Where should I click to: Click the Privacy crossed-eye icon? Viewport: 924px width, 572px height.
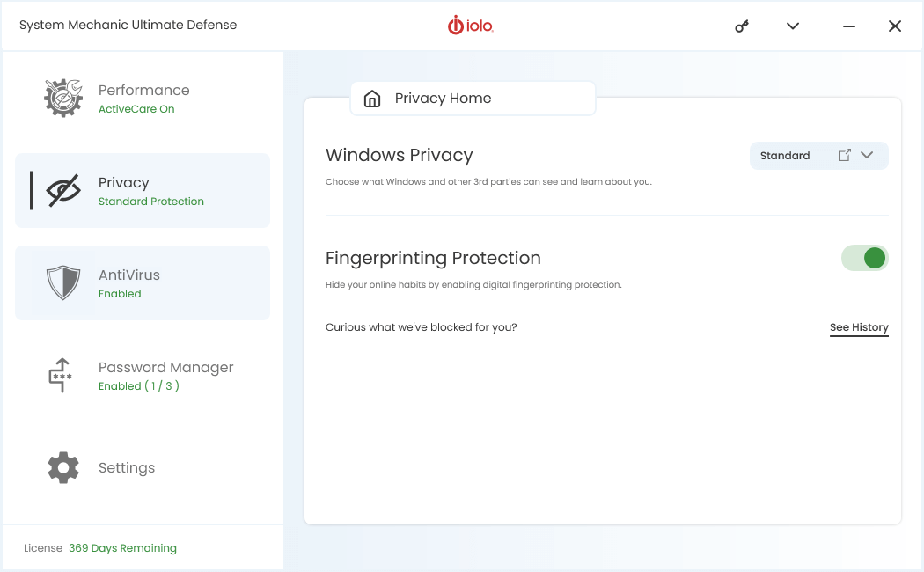pos(63,191)
